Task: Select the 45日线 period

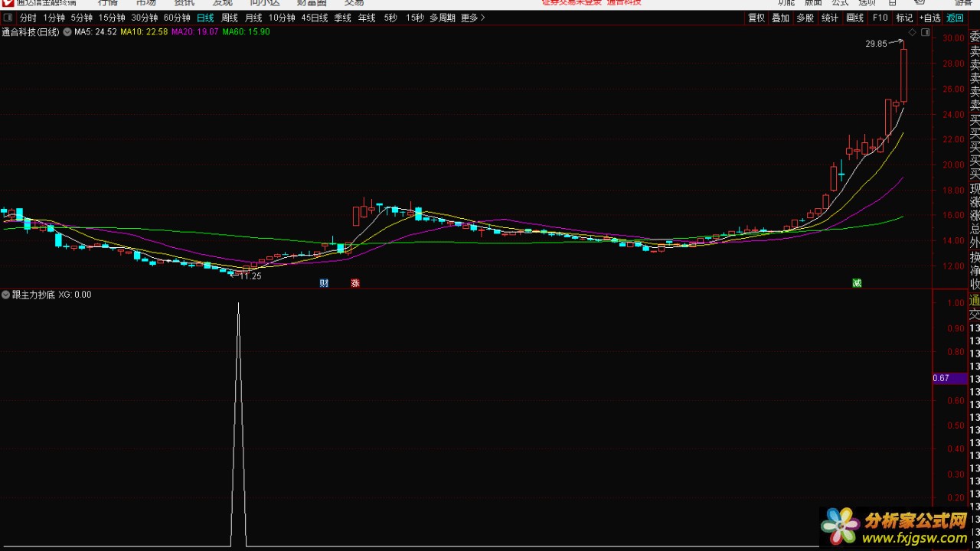Action: [x=315, y=18]
